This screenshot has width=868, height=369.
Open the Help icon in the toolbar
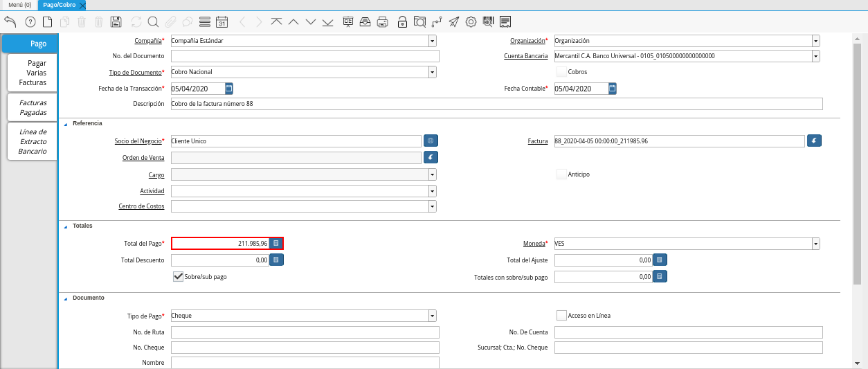click(x=30, y=21)
